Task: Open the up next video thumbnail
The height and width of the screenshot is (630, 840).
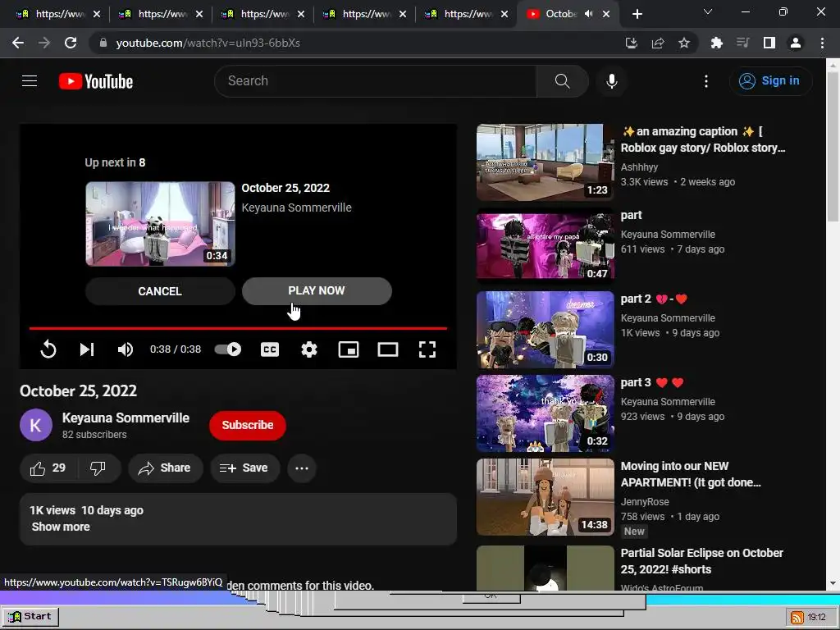Action: [160, 224]
